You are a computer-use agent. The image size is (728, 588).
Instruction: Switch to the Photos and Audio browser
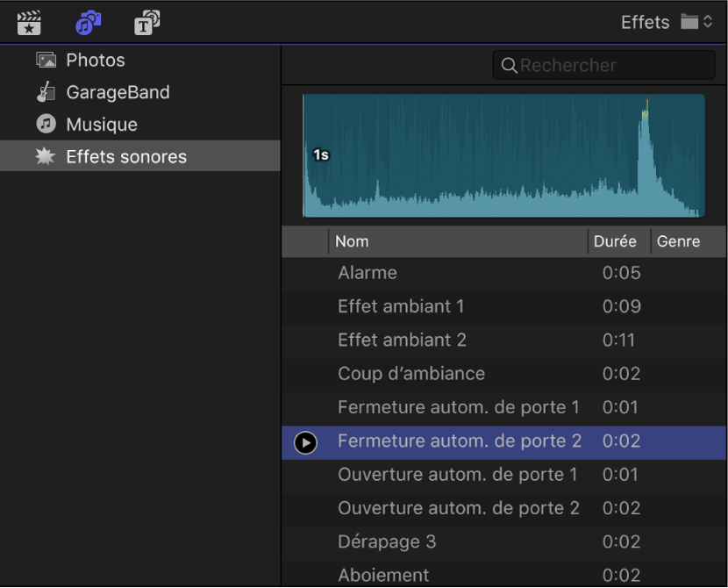click(88, 22)
